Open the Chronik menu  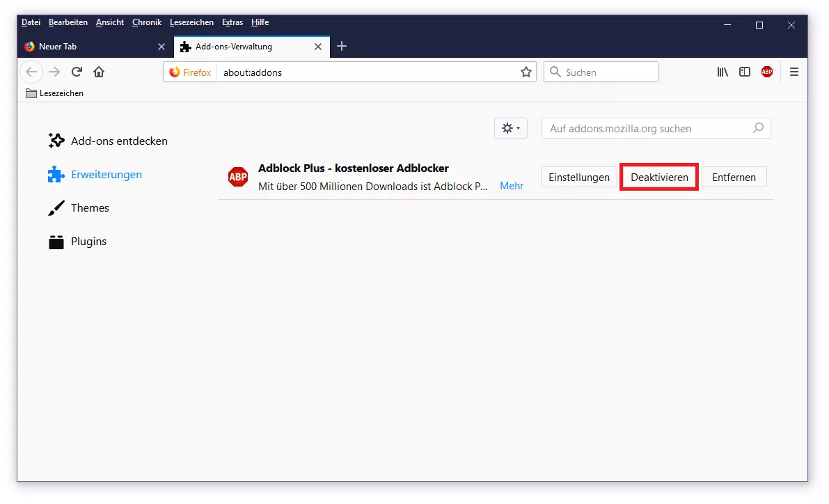pyautogui.click(x=146, y=22)
